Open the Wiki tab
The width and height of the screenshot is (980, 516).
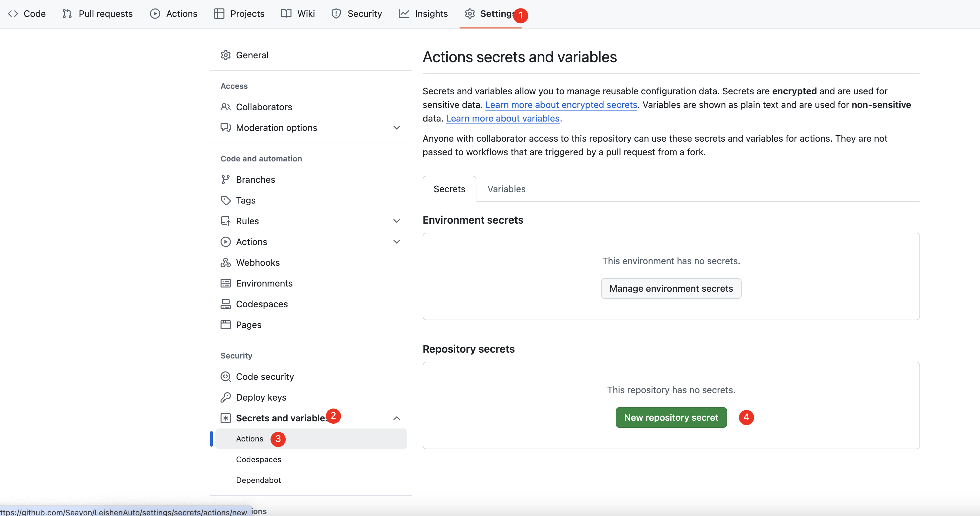coord(298,14)
